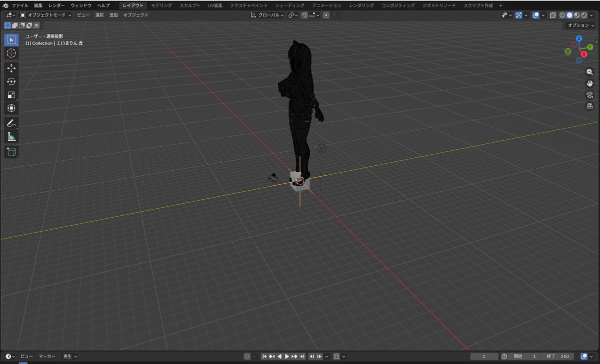Open 再生 playback dropdown in timeline
The width and height of the screenshot is (600, 364).
(69, 357)
